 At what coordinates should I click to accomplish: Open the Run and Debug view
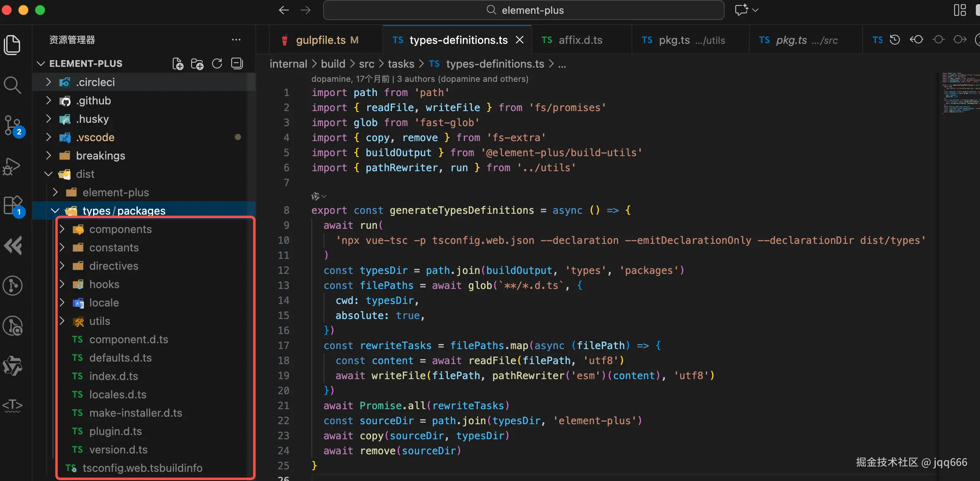point(12,166)
